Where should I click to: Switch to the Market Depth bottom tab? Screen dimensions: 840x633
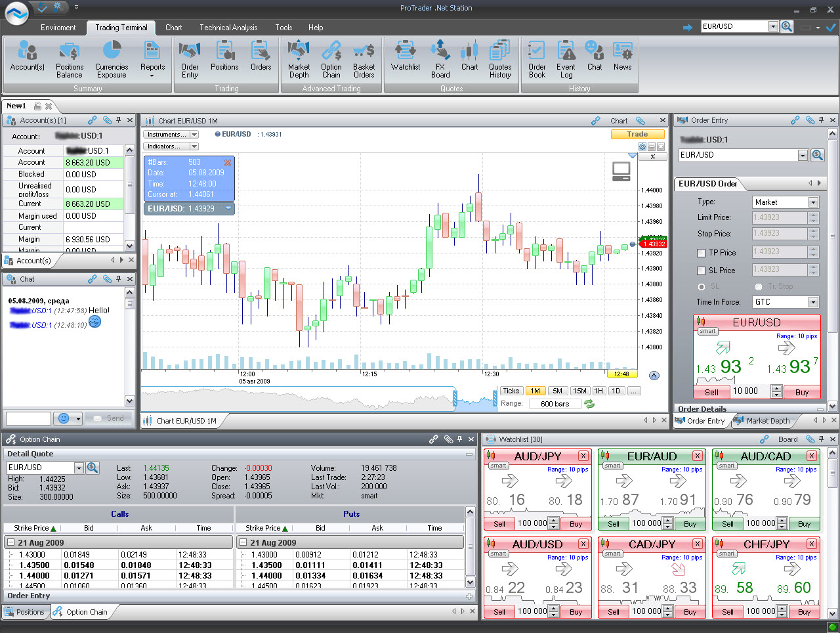762,421
